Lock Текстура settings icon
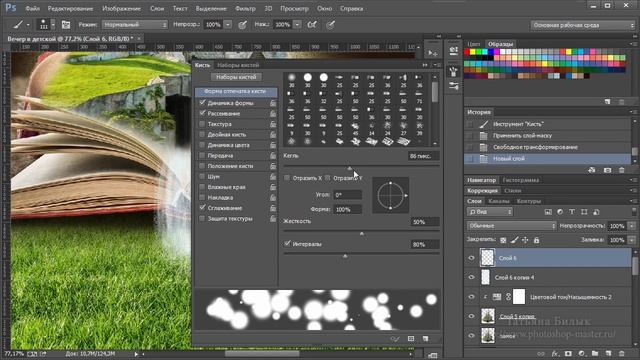640x360 pixels. coord(273,124)
